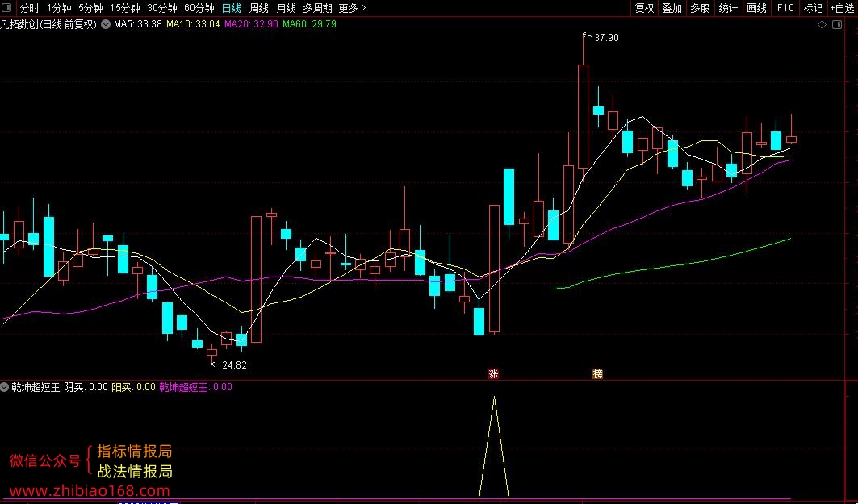Click the 榜 marker below the candlesticks
Viewport: 858px width, 504px height.
(597, 374)
